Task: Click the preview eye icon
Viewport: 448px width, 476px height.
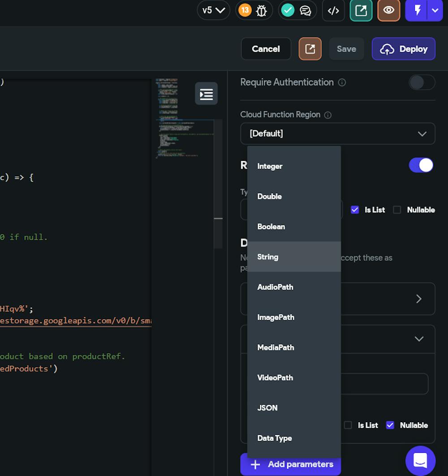Action: pyautogui.click(x=388, y=11)
